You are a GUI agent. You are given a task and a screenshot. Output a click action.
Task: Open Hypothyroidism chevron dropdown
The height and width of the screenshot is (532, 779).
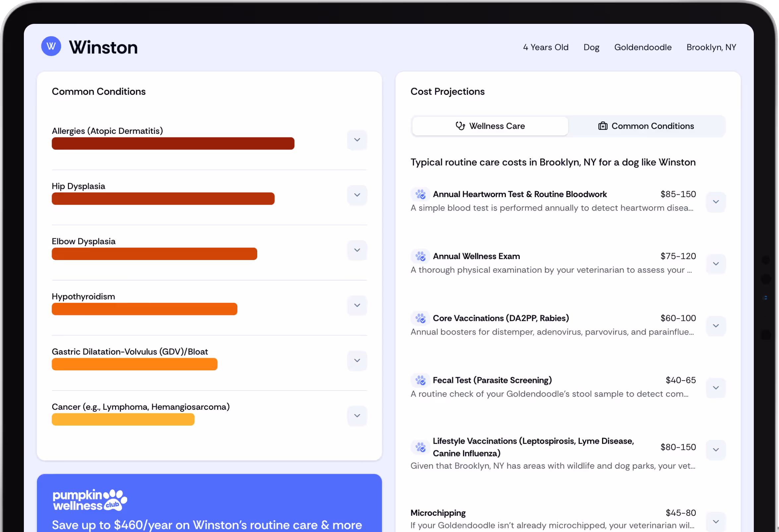[x=357, y=305]
